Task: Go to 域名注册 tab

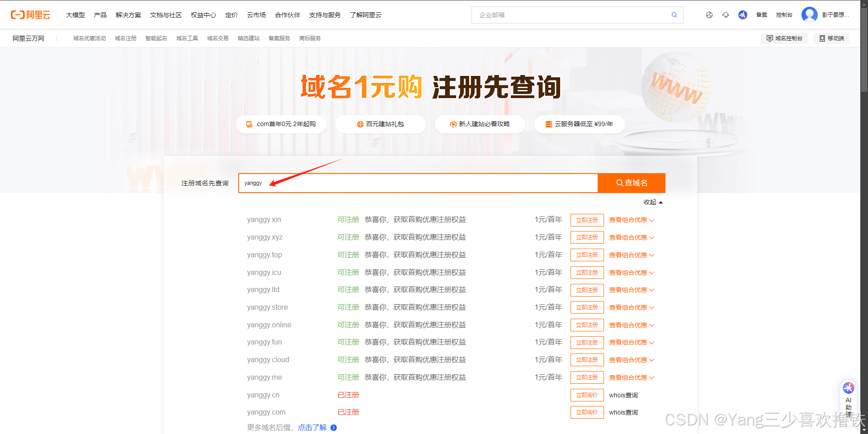Action: pos(126,38)
